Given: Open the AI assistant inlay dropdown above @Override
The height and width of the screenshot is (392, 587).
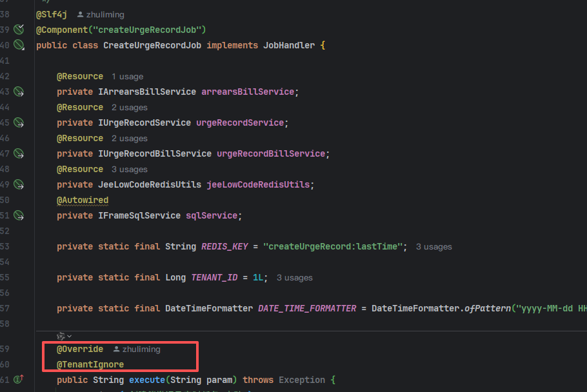Looking at the screenshot, I should (64, 335).
